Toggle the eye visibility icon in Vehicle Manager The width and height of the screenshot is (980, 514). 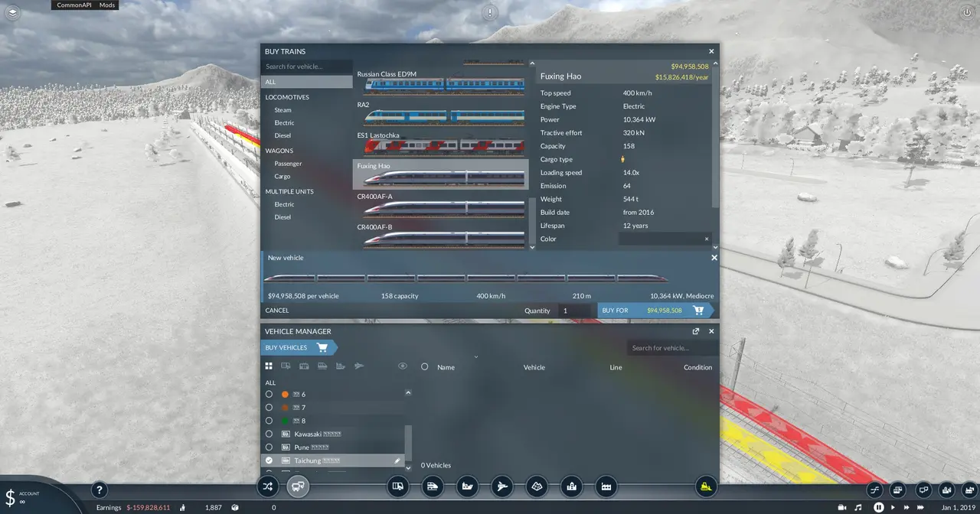[x=403, y=366]
